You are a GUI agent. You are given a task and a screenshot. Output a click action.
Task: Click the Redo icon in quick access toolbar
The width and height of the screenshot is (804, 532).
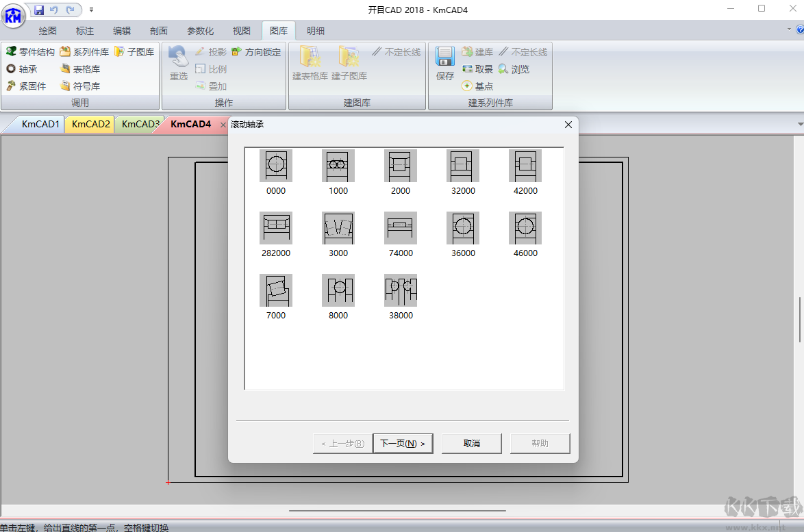(71, 10)
